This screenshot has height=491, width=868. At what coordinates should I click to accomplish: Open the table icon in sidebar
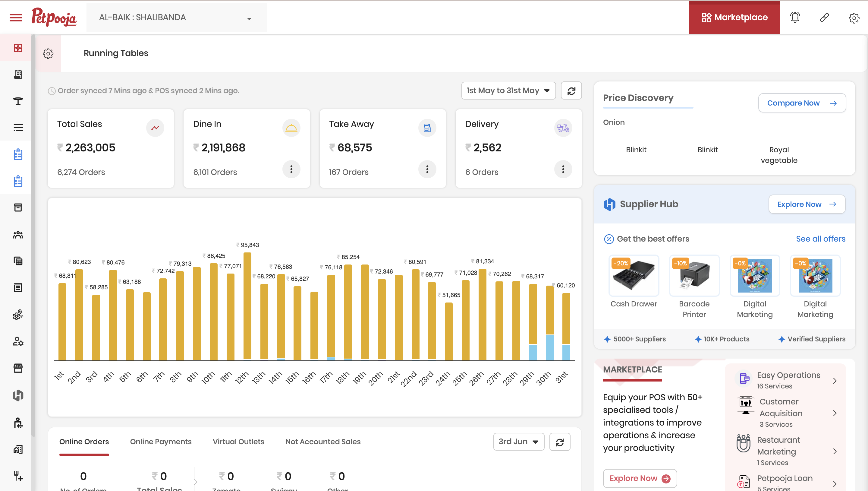click(18, 101)
